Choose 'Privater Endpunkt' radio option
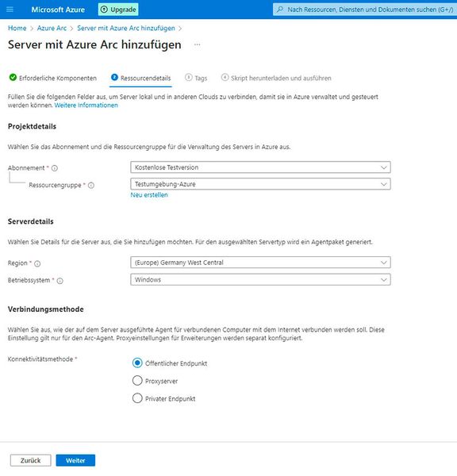This screenshot has height=476, width=457. tap(137, 398)
